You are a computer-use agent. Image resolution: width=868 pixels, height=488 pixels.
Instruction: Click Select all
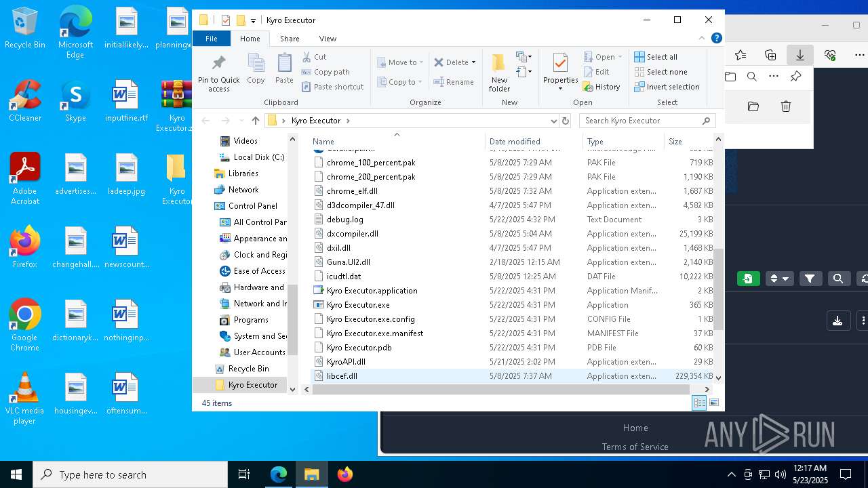pyautogui.click(x=656, y=57)
